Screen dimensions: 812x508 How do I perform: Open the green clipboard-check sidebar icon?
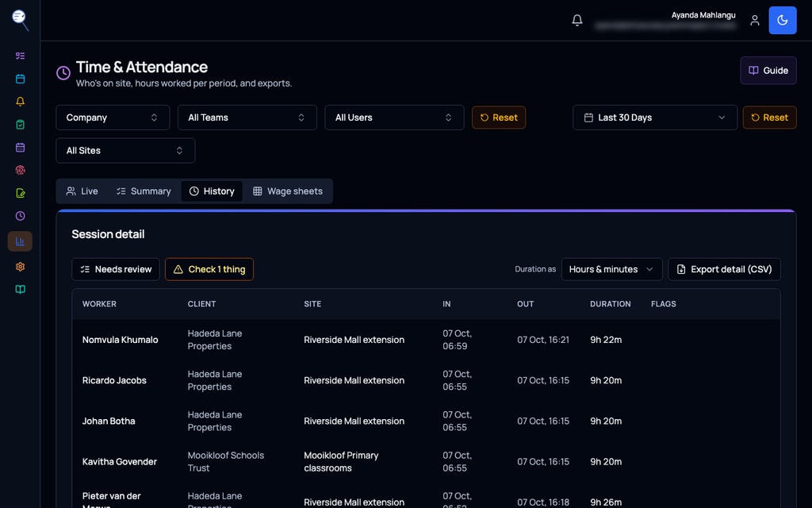[x=20, y=125]
